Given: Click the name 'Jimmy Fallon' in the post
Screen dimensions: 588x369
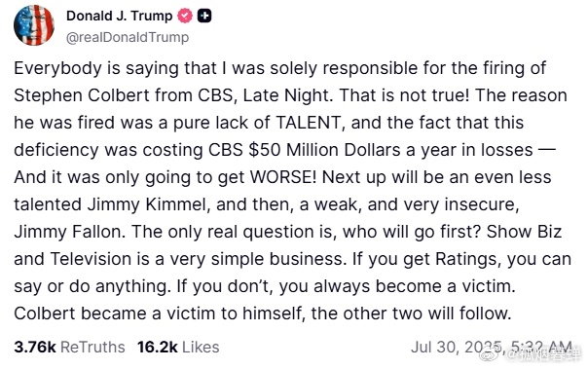Looking at the screenshot, I should 68,232.
